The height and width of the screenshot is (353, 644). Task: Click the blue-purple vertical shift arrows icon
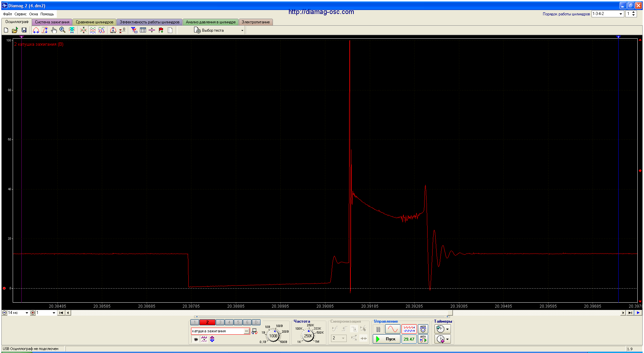[x=212, y=339]
